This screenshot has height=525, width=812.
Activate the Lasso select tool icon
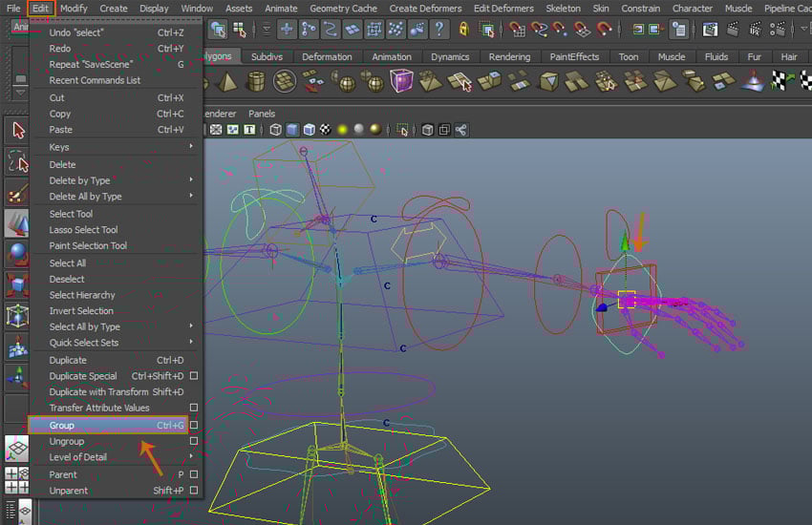[x=17, y=160]
